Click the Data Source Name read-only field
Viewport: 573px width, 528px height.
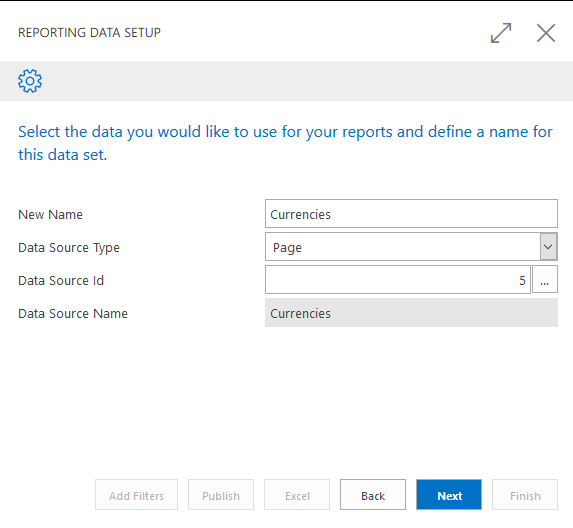[x=411, y=313]
